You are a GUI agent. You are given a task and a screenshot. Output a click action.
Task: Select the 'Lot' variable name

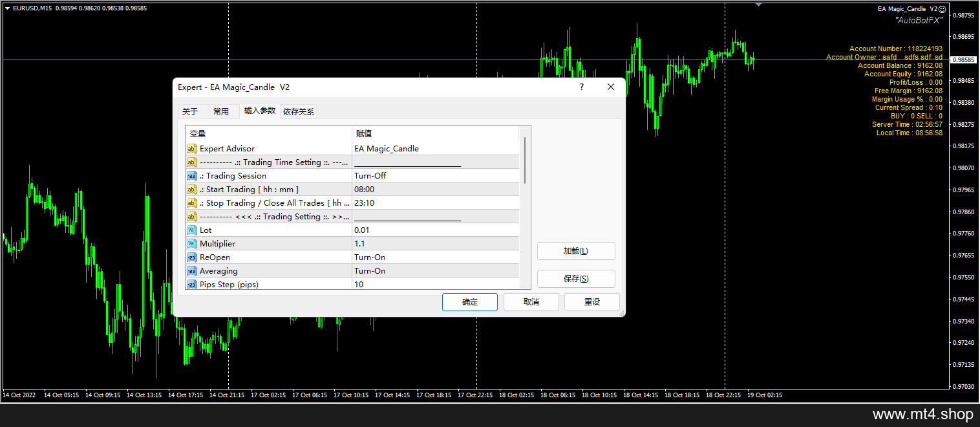[206, 230]
